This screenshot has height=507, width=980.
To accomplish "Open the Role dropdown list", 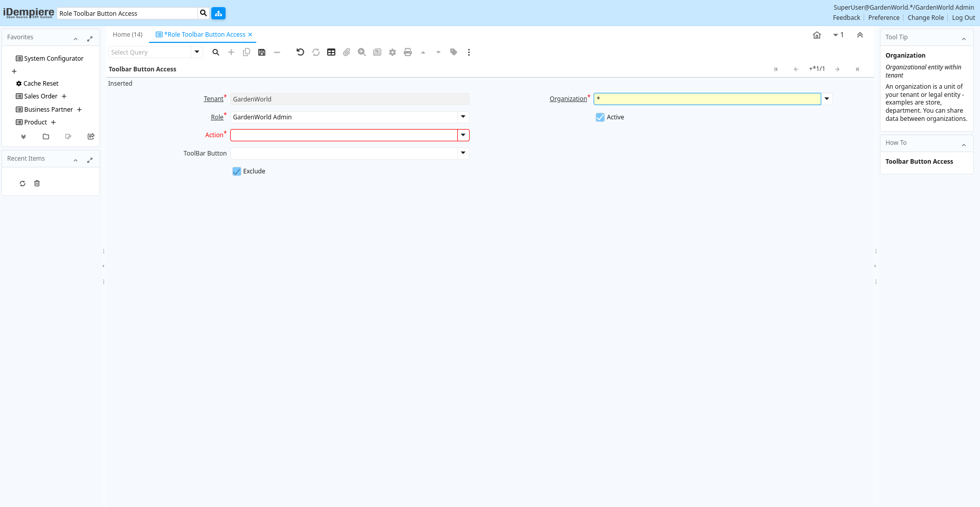I will click(463, 117).
